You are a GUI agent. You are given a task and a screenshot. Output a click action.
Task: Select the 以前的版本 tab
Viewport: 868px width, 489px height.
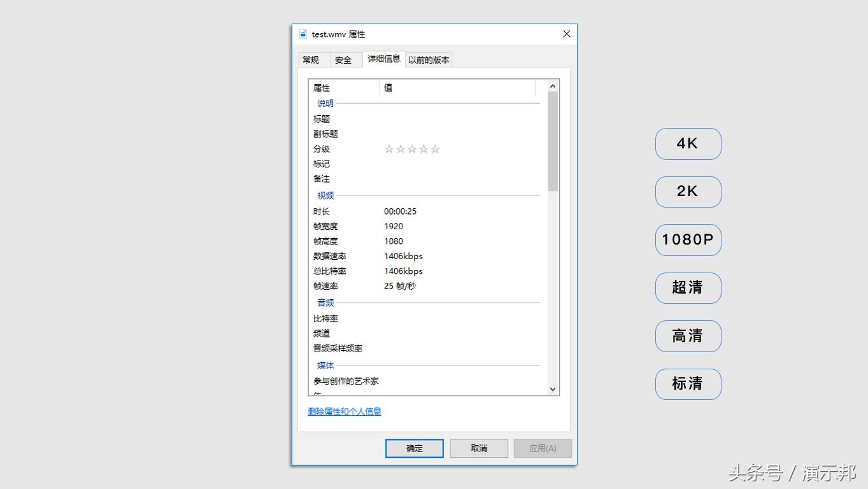click(429, 60)
